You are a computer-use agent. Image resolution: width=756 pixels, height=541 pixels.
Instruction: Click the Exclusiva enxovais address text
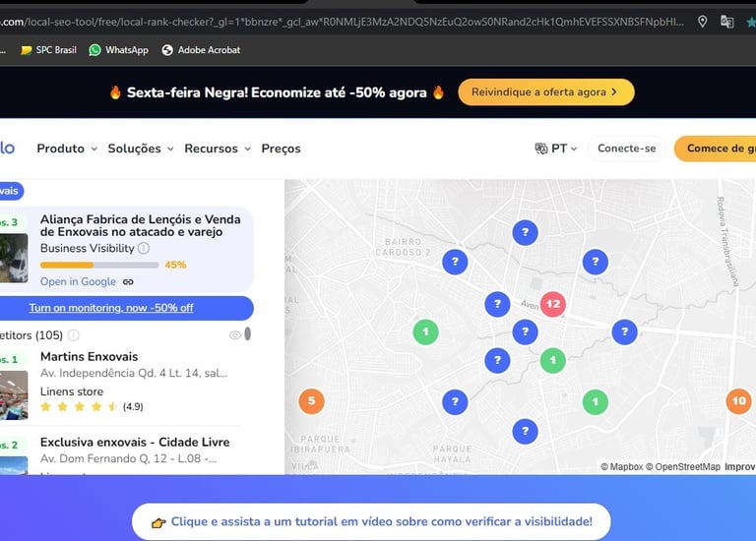[128, 458]
